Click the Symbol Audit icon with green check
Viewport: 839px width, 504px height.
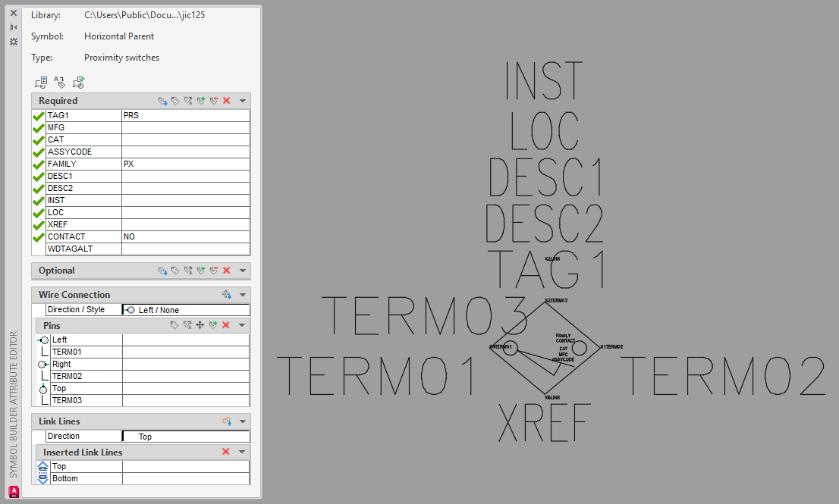pos(78,83)
